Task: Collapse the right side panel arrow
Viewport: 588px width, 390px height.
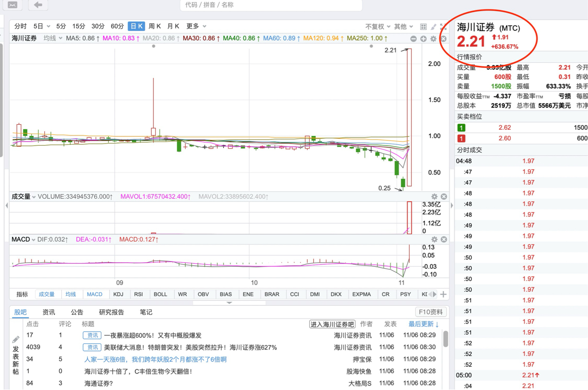Action: point(451,205)
